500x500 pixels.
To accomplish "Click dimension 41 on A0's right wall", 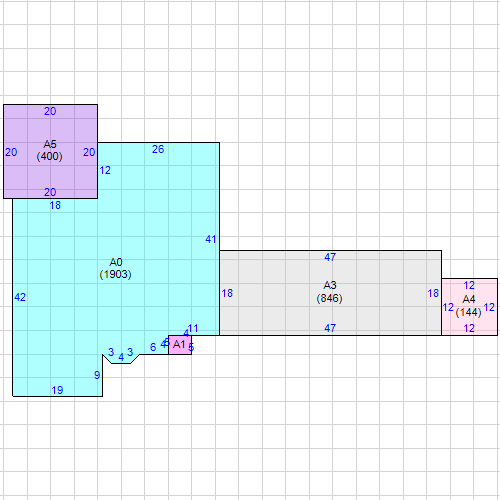I will tap(211, 239).
